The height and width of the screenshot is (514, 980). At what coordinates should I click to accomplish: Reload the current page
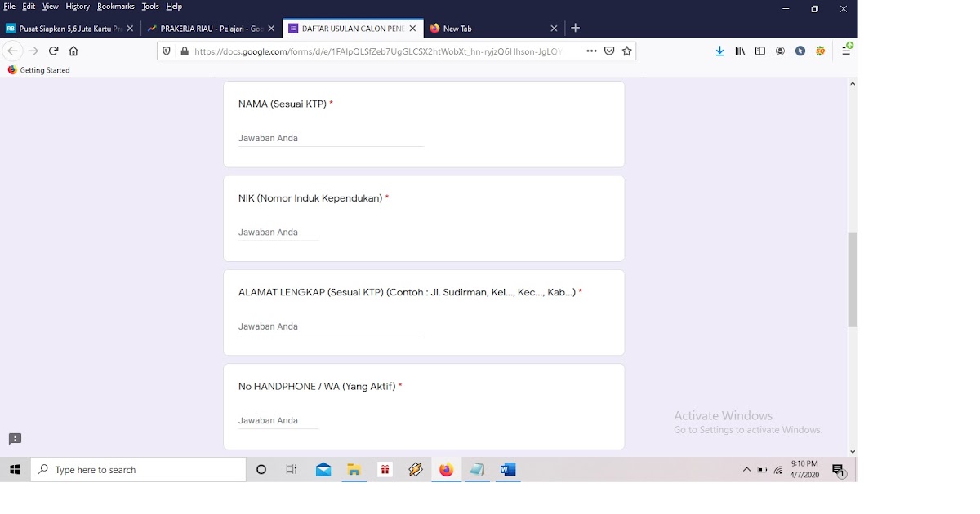click(54, 51)
